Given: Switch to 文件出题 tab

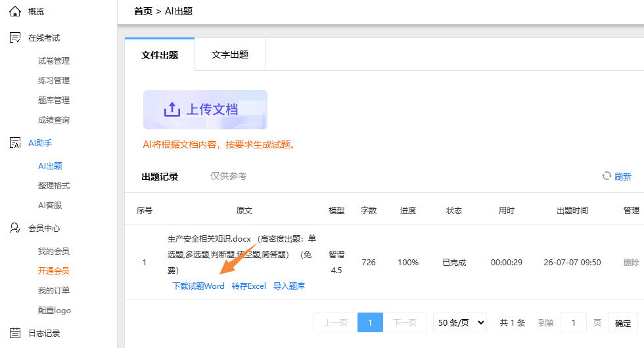Looking at the screenshot, I should (x=160, y=54).
